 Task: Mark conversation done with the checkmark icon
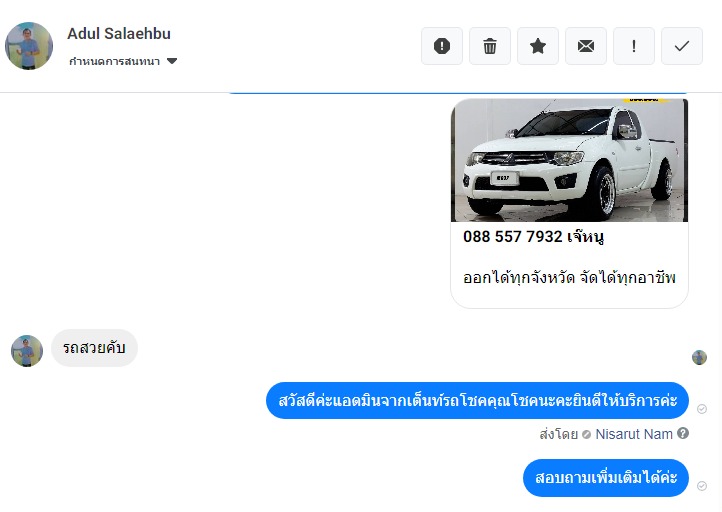click(682, 46)
